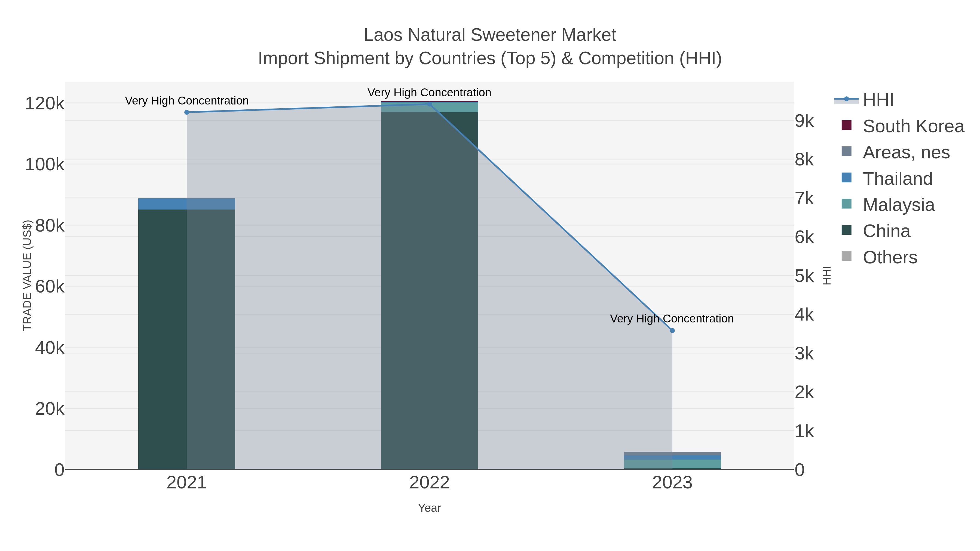Click 'Very High Concentration' annotation above 2022

430,93
